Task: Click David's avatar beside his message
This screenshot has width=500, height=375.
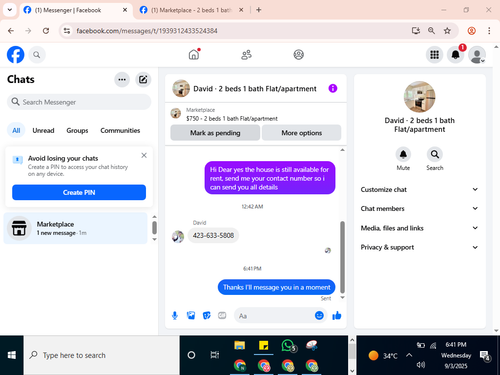Action: (x=178, y=236)
